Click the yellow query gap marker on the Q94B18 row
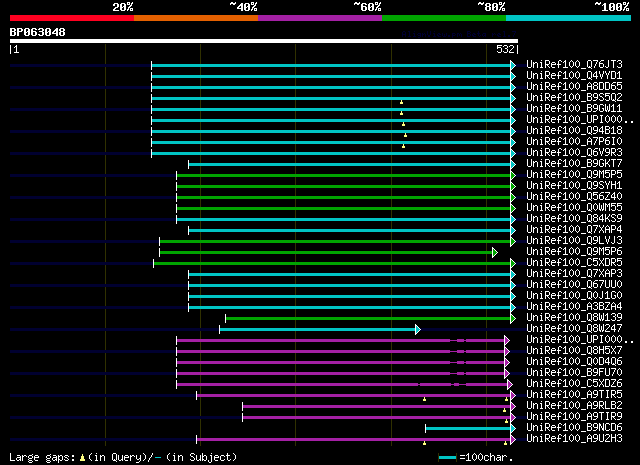The image size is (640, 465). tap(405, 135)
